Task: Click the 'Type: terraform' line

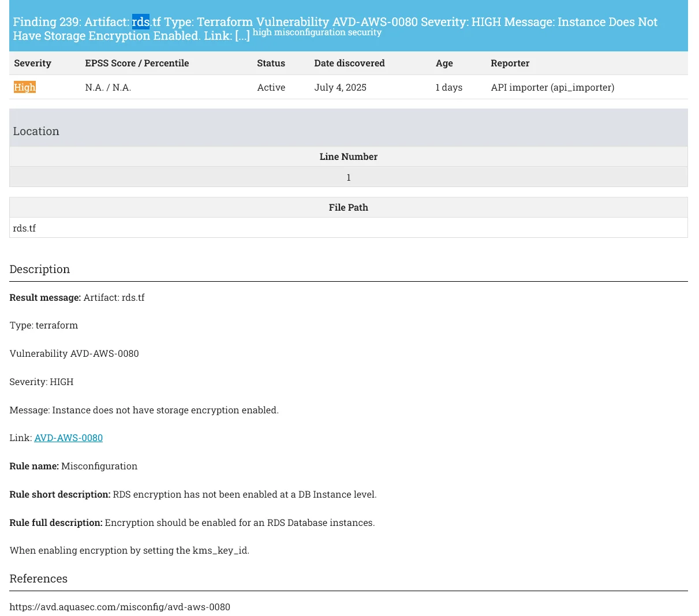Action: 44,326
